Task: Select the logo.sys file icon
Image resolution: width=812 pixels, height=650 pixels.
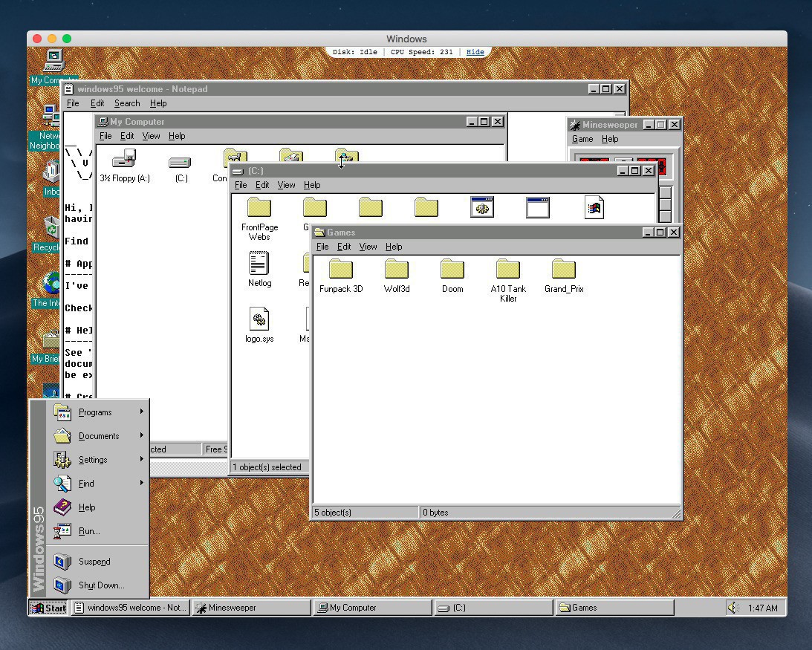Action: coord(259,319)
